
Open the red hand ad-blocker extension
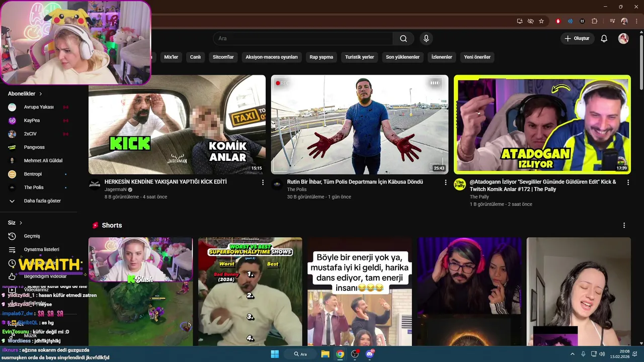558,21
